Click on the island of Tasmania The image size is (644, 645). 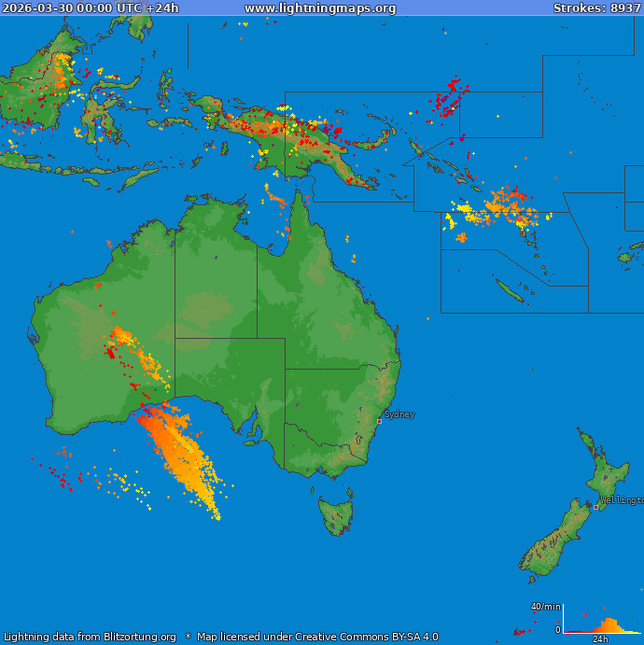coord(336,514)
